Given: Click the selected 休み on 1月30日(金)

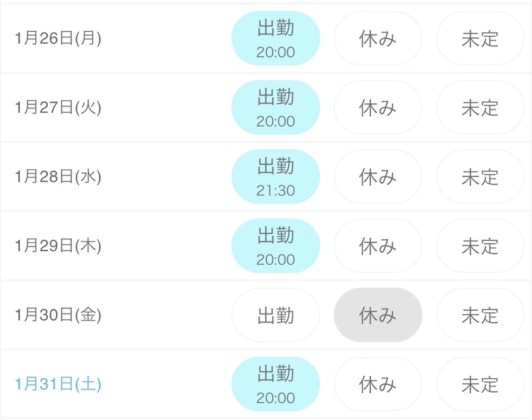Looking at the screenshot, I should pyautogui.click(x=377, y=315).
